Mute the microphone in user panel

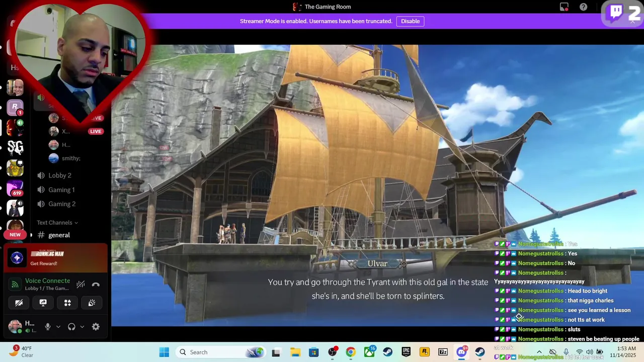(48, 327)
